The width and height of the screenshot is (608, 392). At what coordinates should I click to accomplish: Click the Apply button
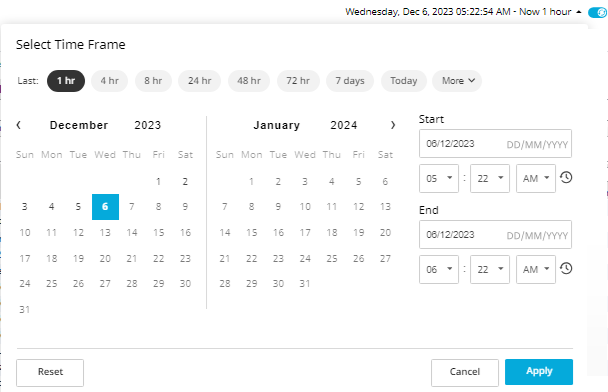coord(539,371)
